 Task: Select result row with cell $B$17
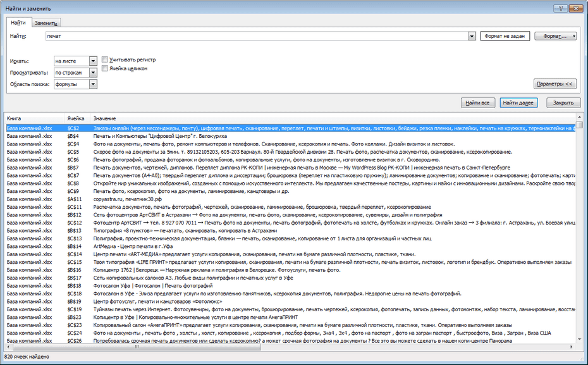tap(290, 278)
